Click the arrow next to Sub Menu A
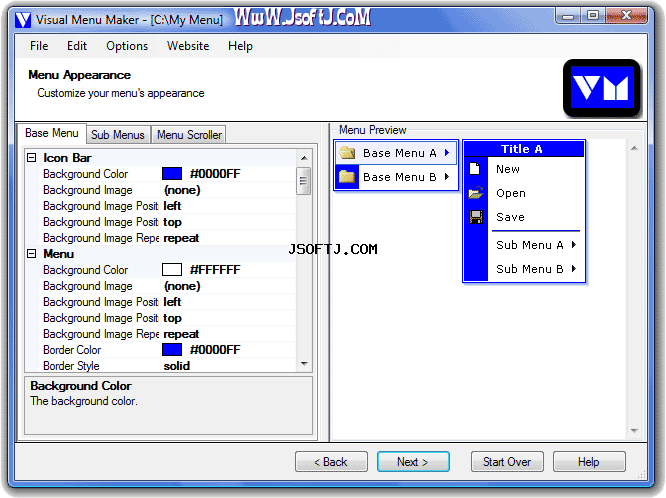The image size is (666, 498). click(x=574, y=245)
